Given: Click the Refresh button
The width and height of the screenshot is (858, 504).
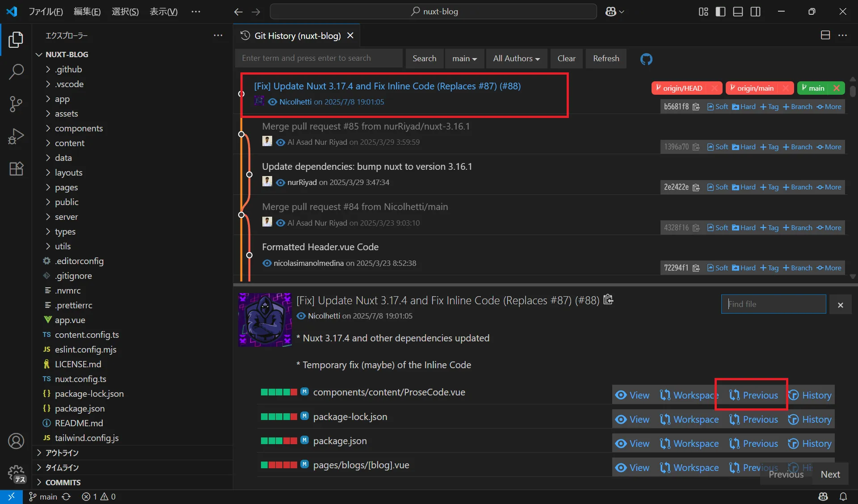Looking at the screenshot, I should [x=606, y=59].
